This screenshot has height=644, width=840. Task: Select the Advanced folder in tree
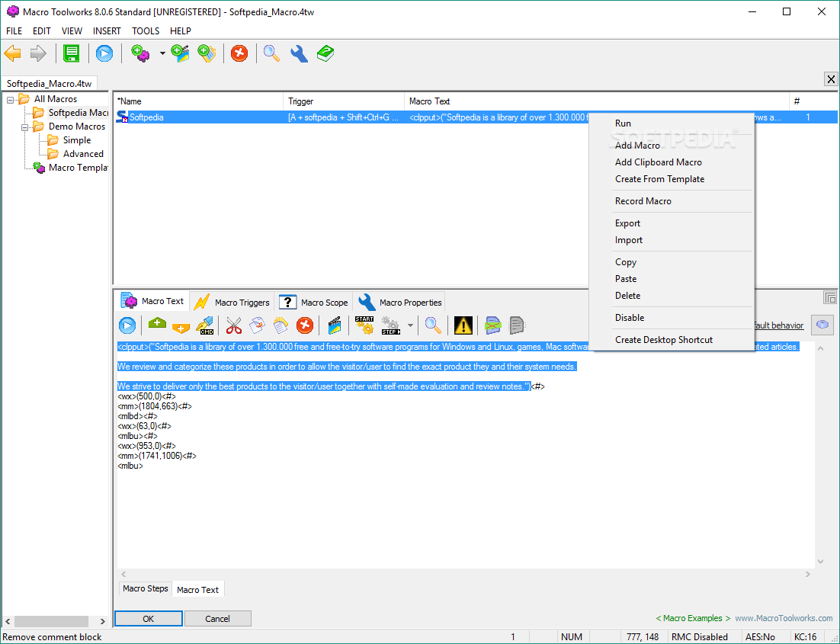point(83,154)
